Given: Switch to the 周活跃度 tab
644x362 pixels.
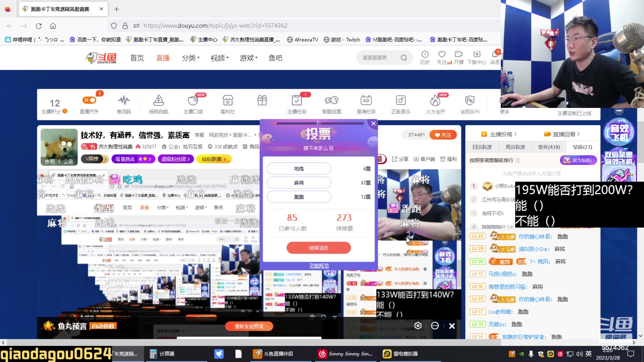Looking at the screenshot, I should pyautogui.click(x=516, y=147).
